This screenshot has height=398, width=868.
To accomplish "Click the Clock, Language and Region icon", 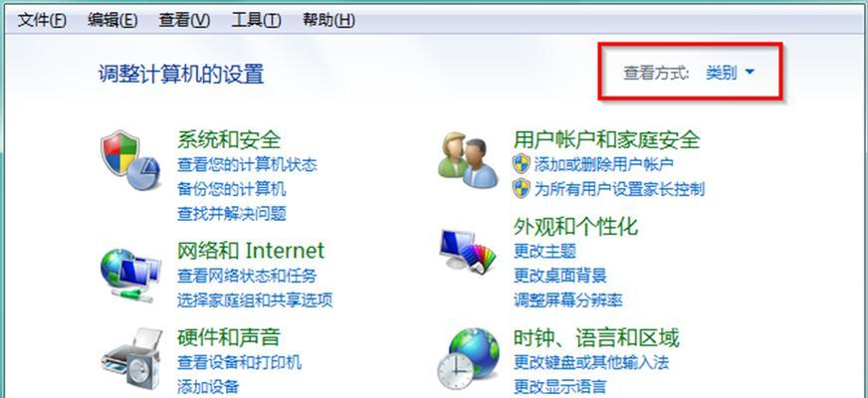I will coord(468,359).
